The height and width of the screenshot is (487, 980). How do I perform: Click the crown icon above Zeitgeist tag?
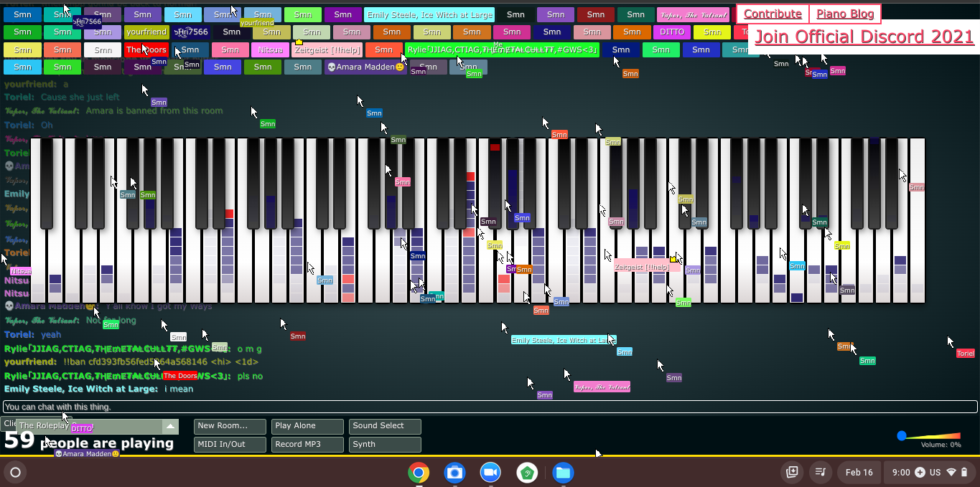point(299,42)
